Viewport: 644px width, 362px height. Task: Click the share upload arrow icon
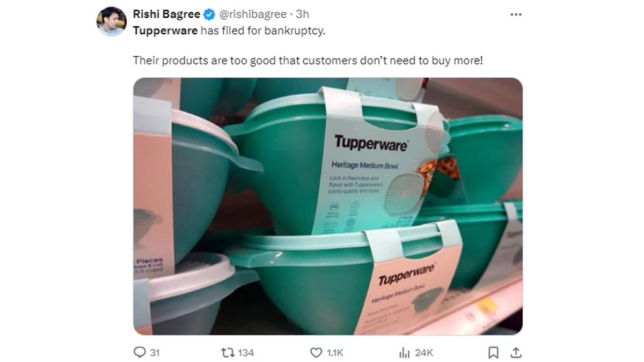point(516,352)
